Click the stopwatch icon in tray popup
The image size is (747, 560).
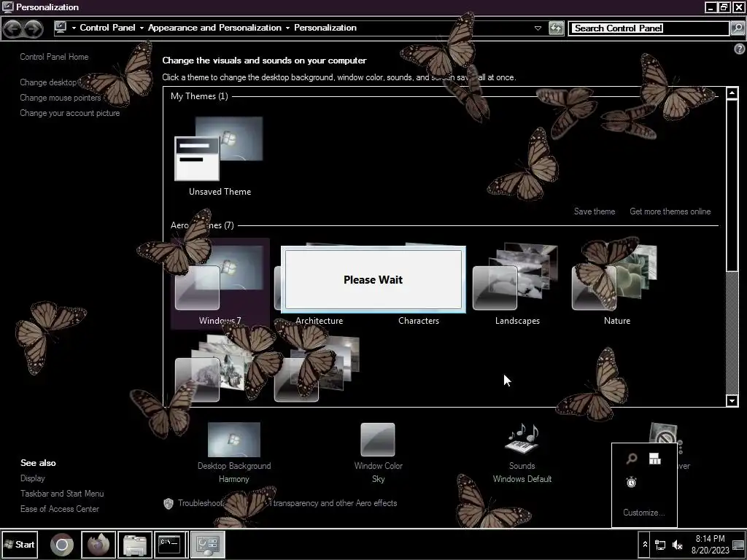[x=632, y=483]
